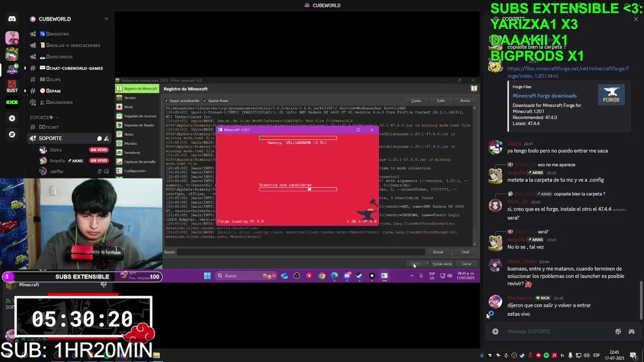Open Paquetes de Shader page
This screenshot has width=644, height=362.
tap(137, 125)
